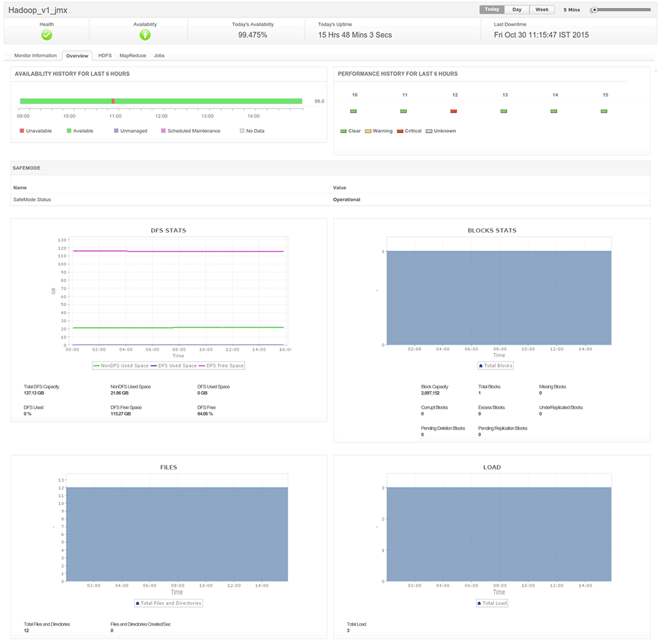Select the Week time range button

pos(542,9)
